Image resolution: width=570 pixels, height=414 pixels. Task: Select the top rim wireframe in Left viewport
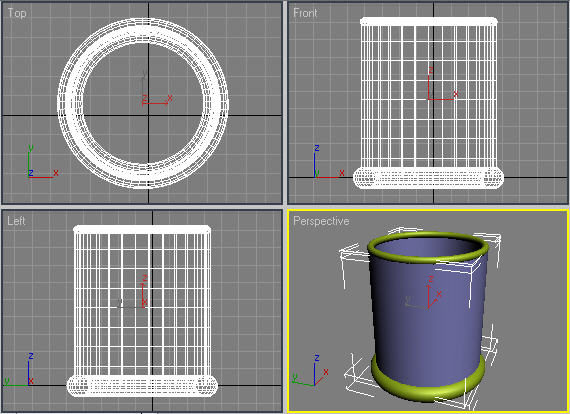(x=142, y=229)
